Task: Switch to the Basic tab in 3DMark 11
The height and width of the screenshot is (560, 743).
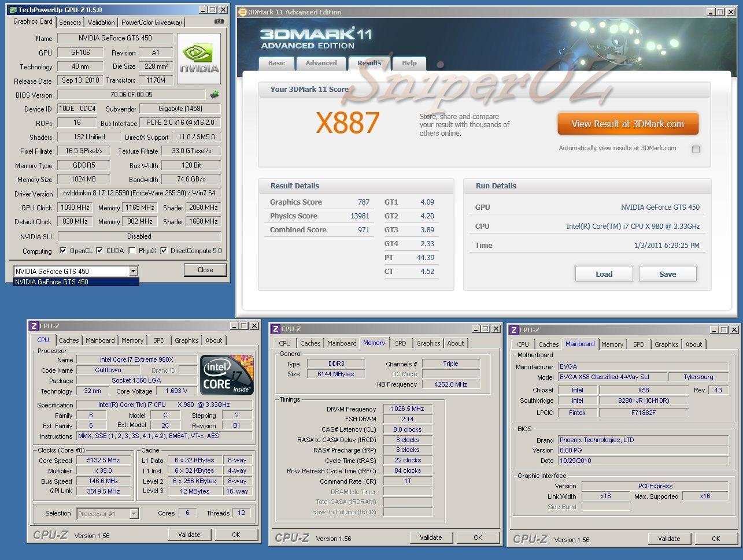Action: [276, 63]
